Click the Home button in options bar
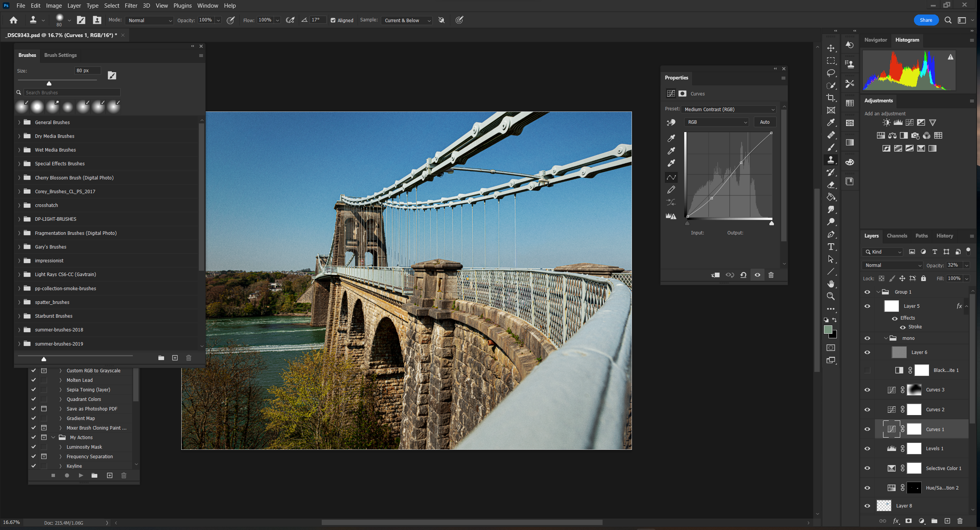Image resolution: width=980 pixels, height=530 pixels. click(13, 20)
